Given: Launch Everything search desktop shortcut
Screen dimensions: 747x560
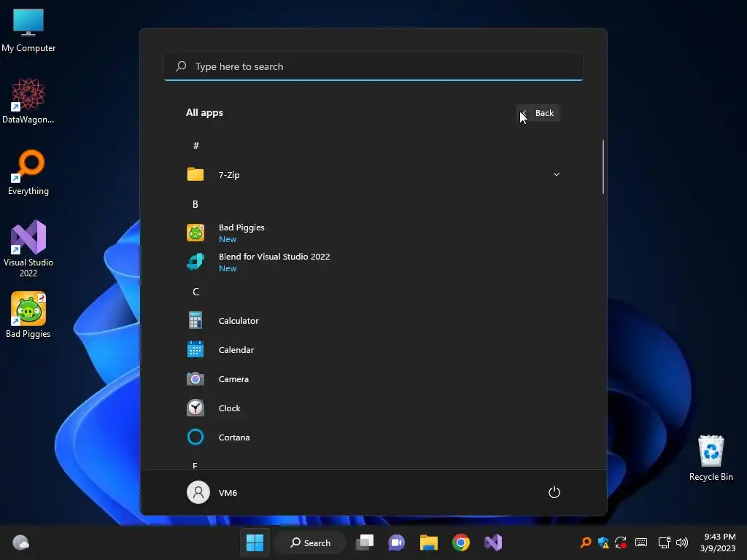Looking at the screenshot, I should coord(28,172).
